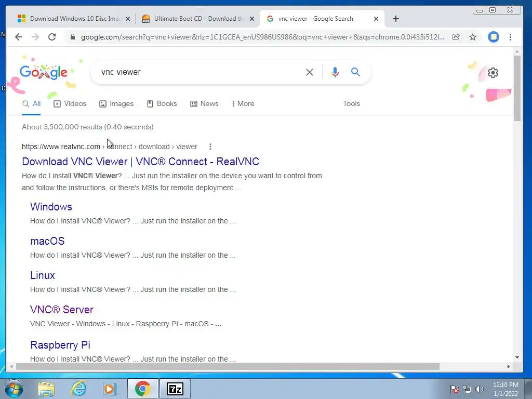Open the Linux sitelink
This screenshot has height=399, width=532.
coord(43,275)
